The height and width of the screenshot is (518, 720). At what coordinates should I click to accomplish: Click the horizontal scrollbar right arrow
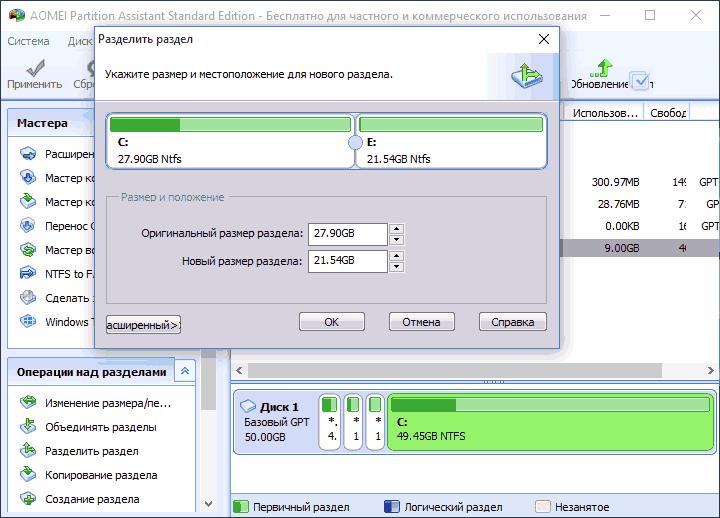(x=710, y=370)
